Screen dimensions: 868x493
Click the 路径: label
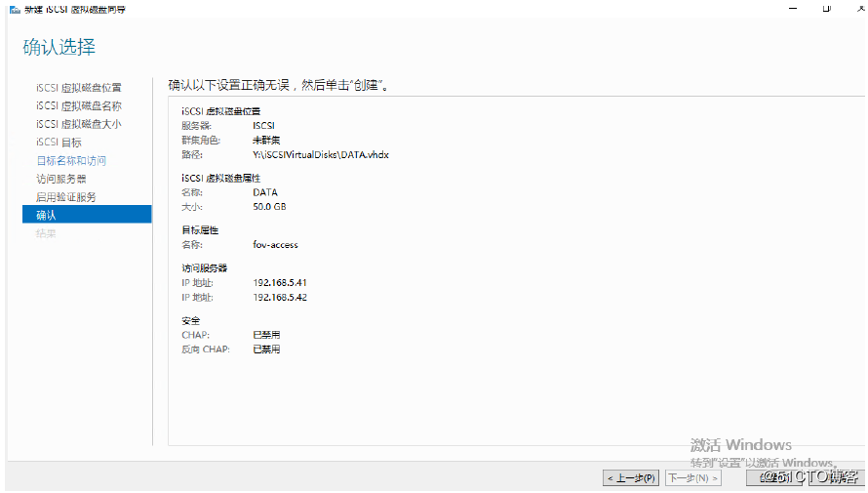[191, 155]
